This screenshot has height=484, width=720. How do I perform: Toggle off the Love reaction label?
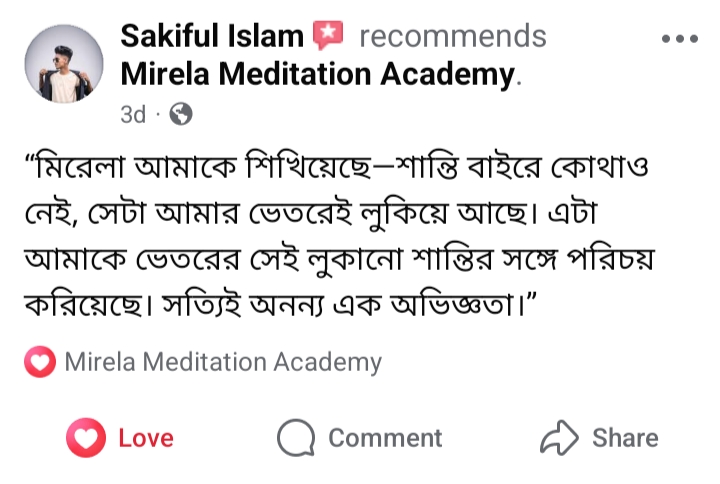coord(145,438)
